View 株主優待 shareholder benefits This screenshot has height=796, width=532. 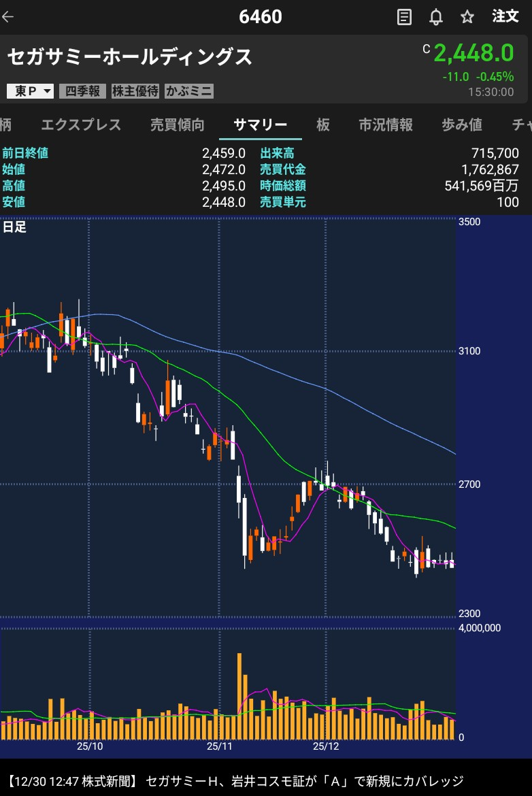point(135,91)
